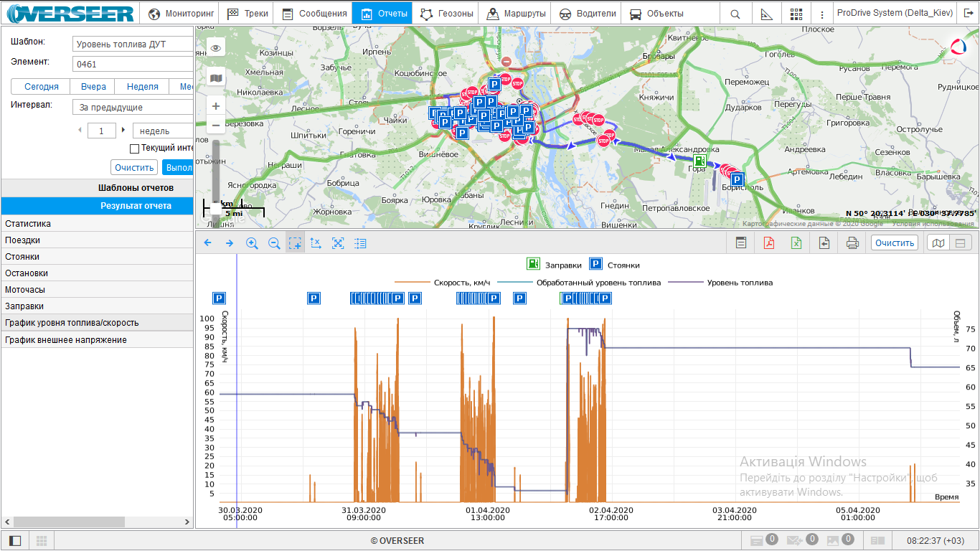The width and height of the screenshot is (980, 551).
Task: Switch to the Геозоны tab
Action: (446, 14)
